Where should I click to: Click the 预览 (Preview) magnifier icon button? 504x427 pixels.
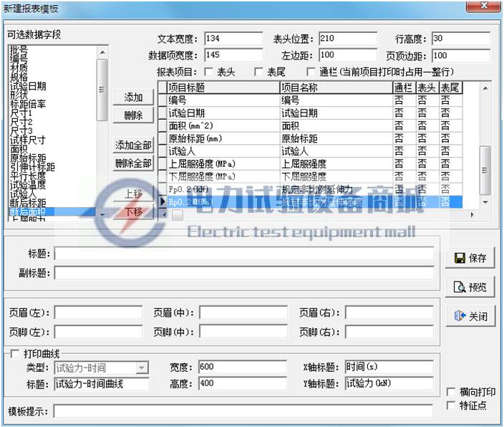coord(470,287)
